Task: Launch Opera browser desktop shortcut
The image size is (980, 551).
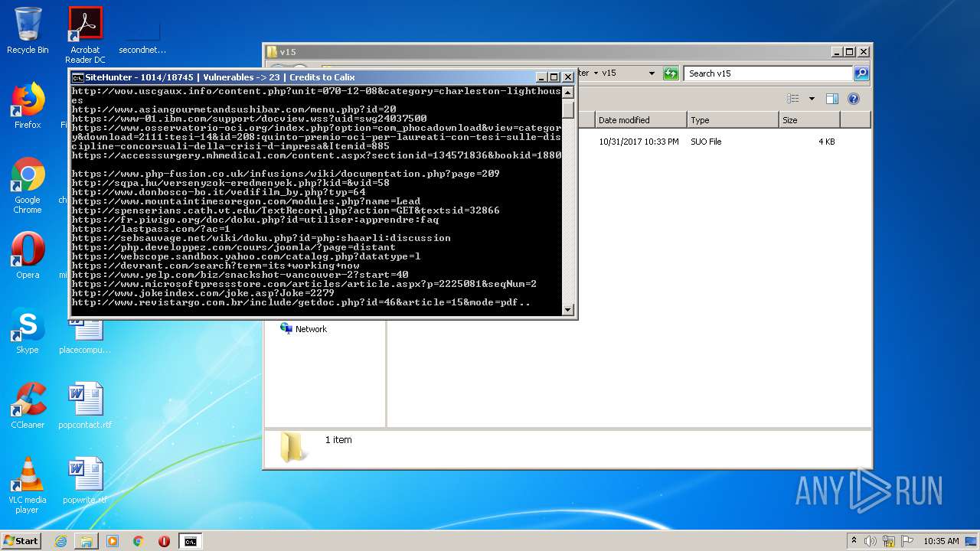Action: click(x=28, y=256)
